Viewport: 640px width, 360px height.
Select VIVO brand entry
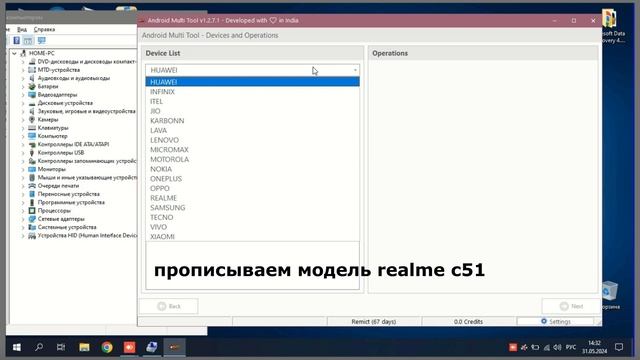[252, 227]
